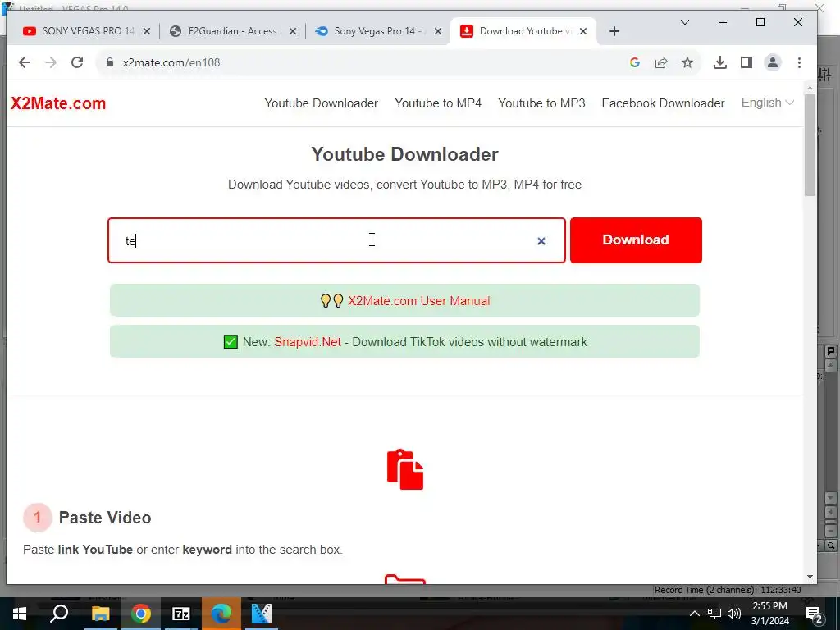Close the SONY VEGAS PRO 14 YouTube tab

[147, 31]
